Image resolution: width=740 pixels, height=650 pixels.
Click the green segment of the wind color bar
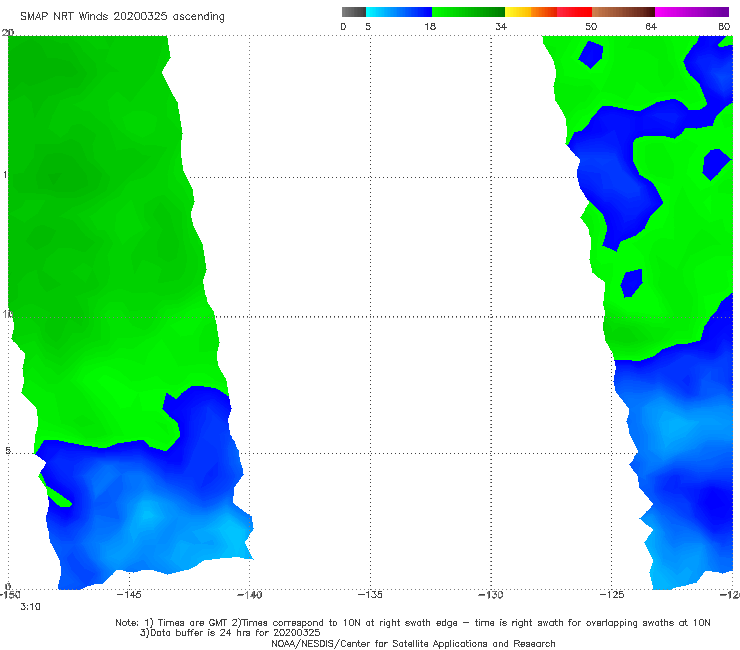pos(468,12)
